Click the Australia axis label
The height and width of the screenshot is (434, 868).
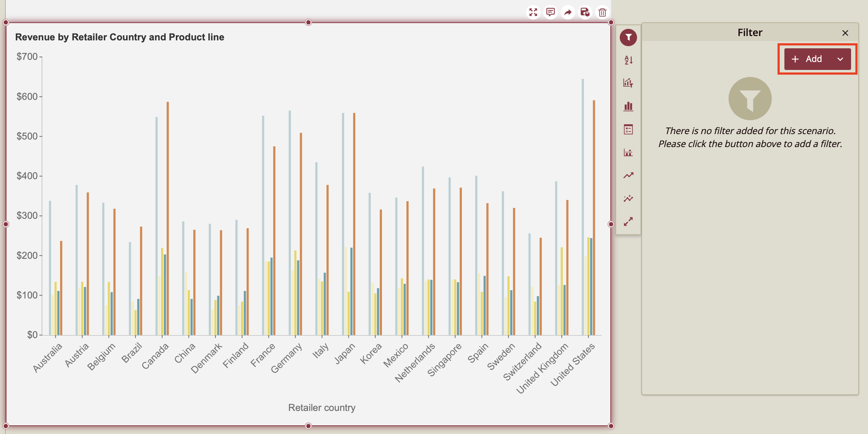click(48, 357)
